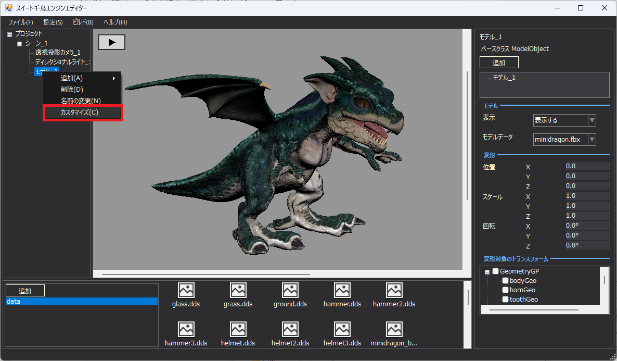Click the 位置 X value field
The width and height of the screenshot is (617, 361).
(x=587, y=166)
